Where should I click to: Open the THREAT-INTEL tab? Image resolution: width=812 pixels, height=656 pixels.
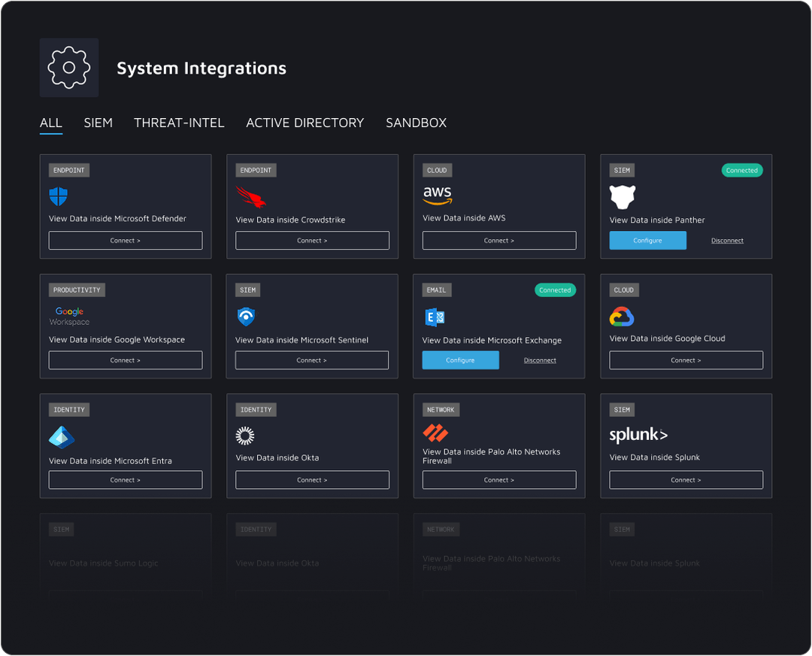click(x=179, y=123)
